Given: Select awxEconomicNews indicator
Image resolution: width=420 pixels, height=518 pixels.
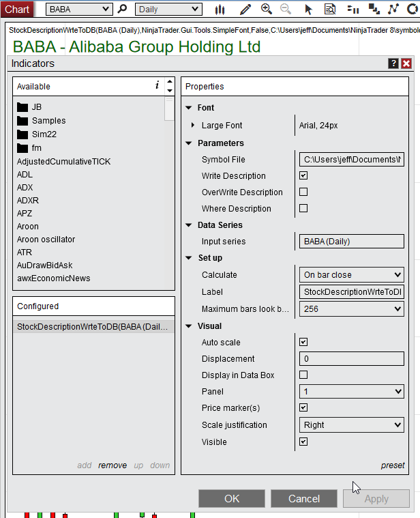Looking at the screenshot, I should coord(53,278).
